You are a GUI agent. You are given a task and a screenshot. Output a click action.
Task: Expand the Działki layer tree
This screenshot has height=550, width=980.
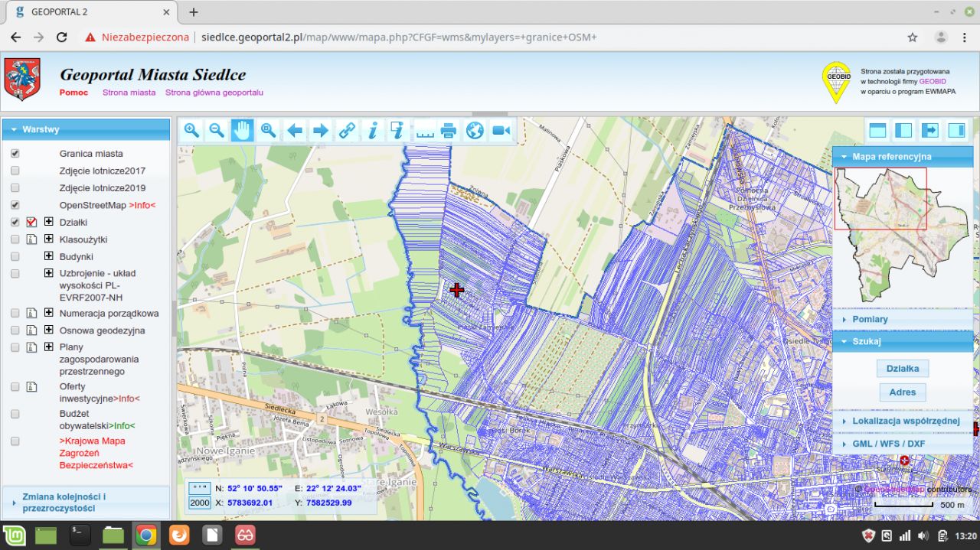point(49,222)
